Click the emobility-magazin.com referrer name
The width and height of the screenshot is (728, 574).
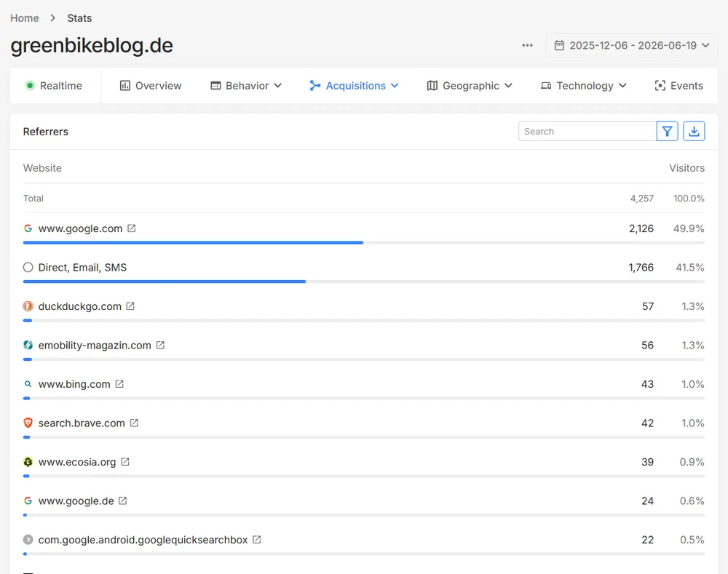coord(95,346)
